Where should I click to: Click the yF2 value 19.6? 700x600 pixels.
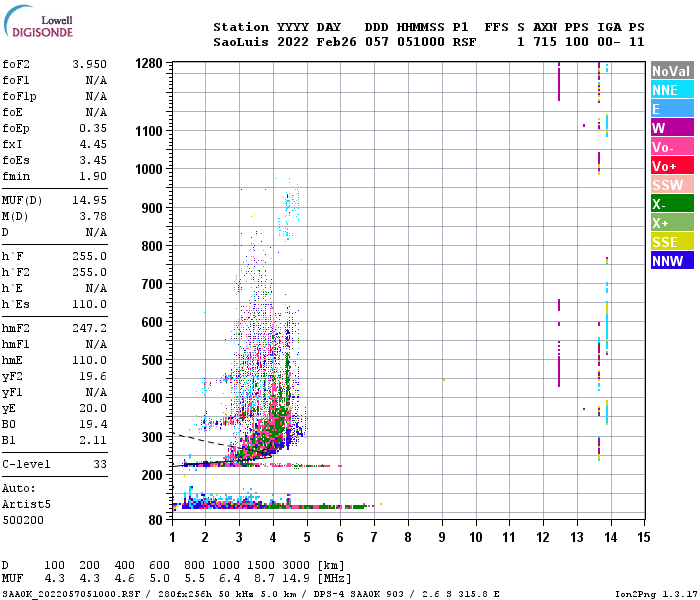(93, 376)
